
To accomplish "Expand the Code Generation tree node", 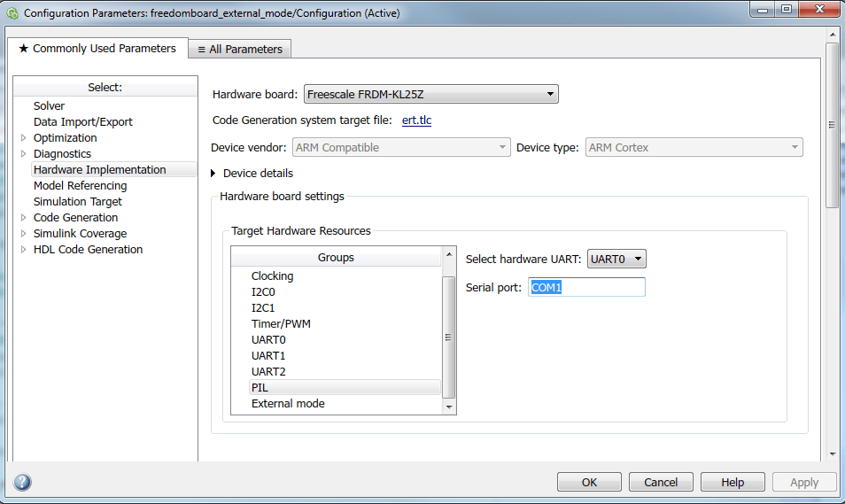I will [24, 217].
